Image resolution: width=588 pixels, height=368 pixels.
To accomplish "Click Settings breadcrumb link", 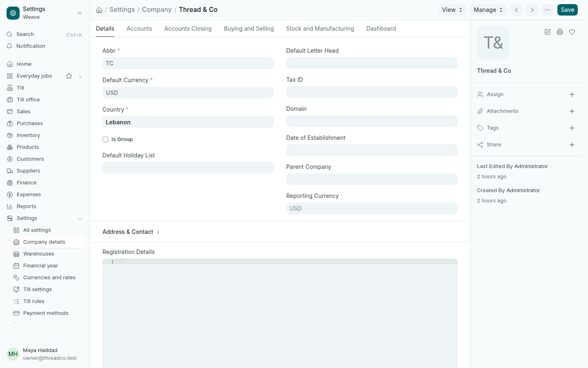I will (x=122, y=10).
